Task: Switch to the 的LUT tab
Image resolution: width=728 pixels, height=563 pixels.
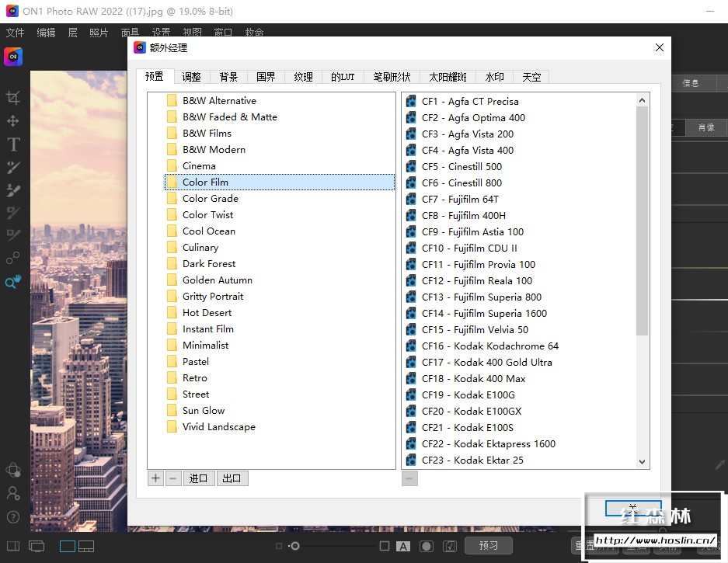Action: pyautogui.click(x=343, y=77)
